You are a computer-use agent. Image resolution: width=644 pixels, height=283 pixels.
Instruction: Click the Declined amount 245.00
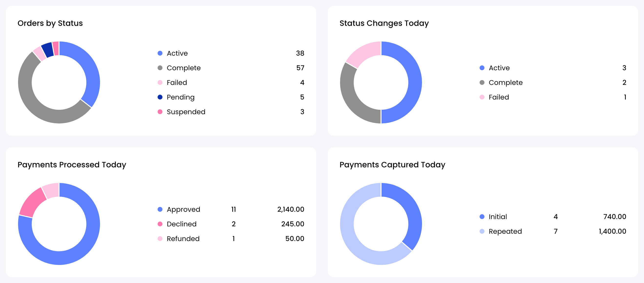(293, 224)
